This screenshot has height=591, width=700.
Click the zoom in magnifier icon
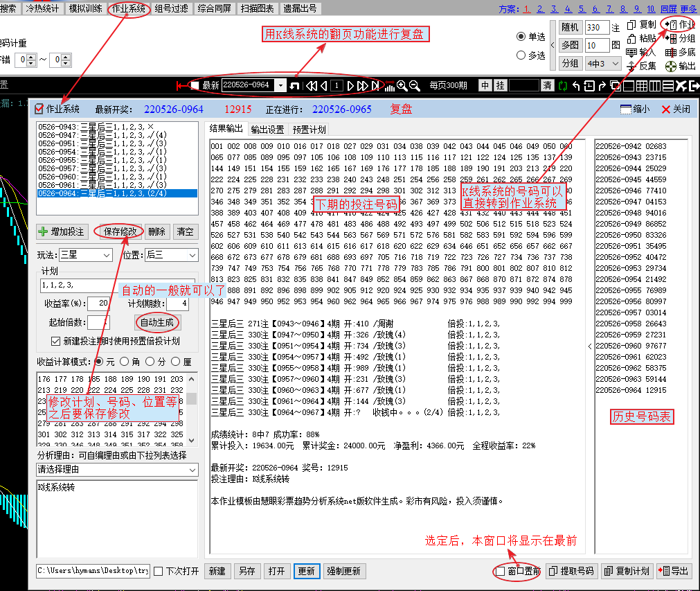pos(402,86)
